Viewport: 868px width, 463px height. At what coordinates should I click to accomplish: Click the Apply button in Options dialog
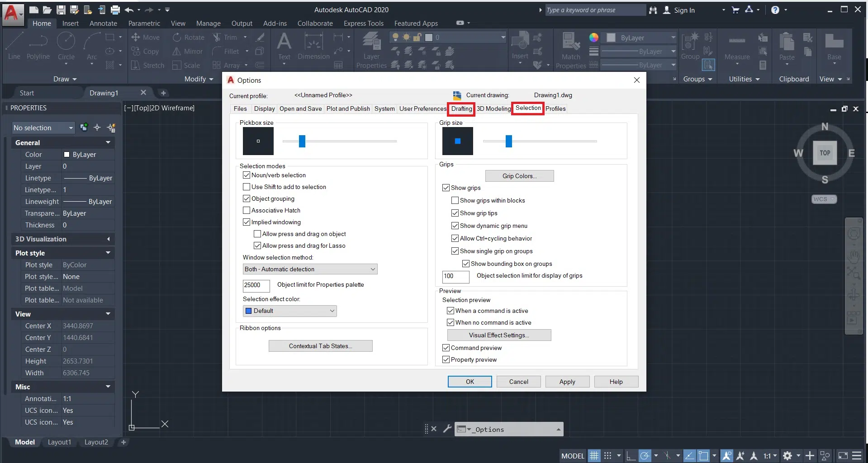pyautogui.click(x=567, y=382)
